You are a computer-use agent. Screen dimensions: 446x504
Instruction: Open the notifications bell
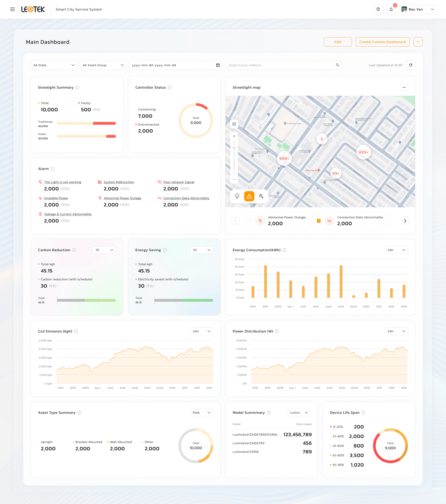tap(391, 9)
